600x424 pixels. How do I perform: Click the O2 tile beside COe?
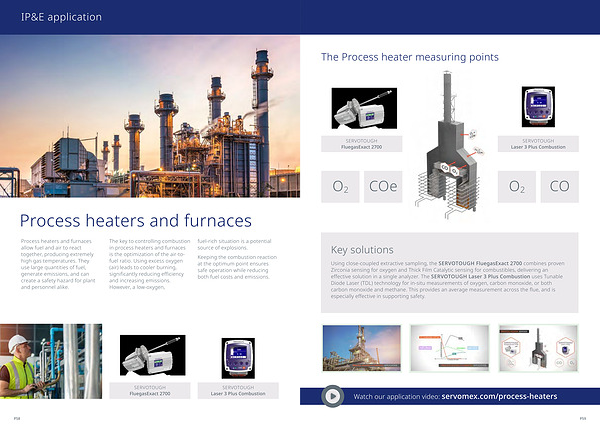[x=341, y=186]
